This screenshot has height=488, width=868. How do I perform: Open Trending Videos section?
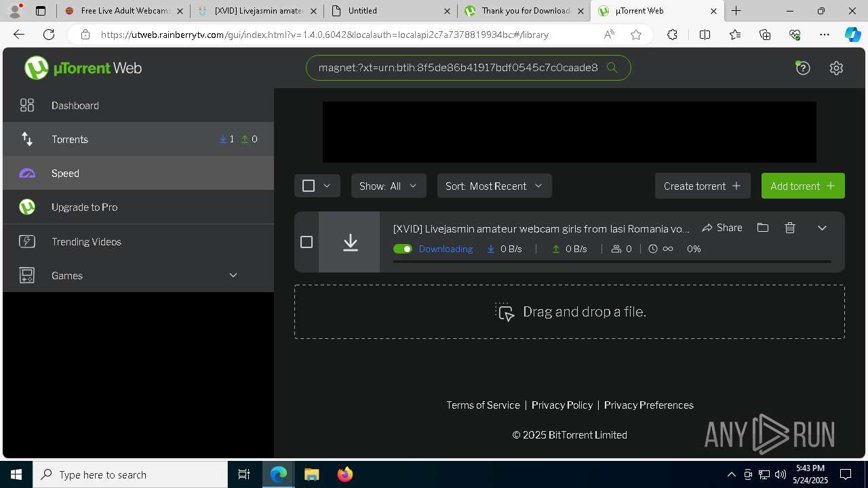pos(138,241)
